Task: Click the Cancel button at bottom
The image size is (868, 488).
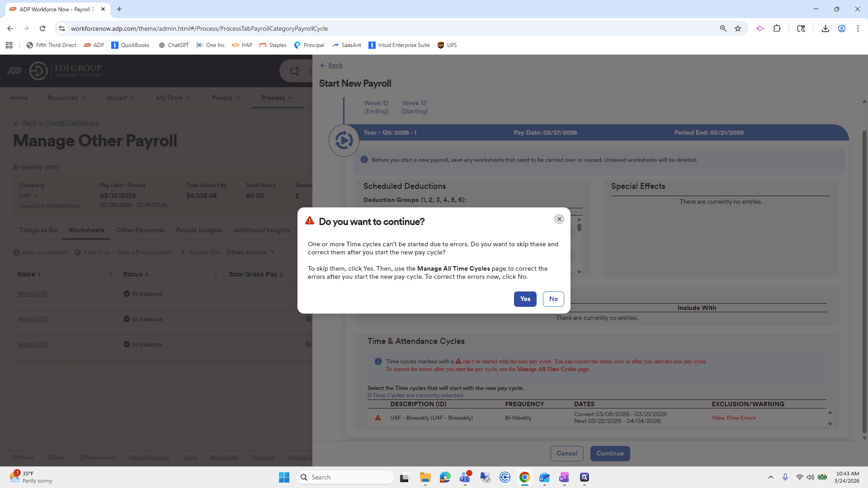Action: [x=567, y=453]
